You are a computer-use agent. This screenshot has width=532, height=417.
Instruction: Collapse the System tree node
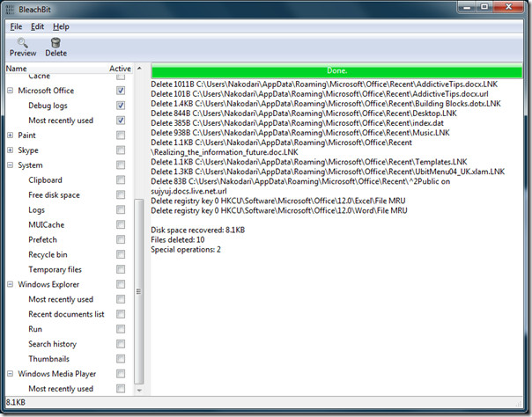click(x=11, y=165)
